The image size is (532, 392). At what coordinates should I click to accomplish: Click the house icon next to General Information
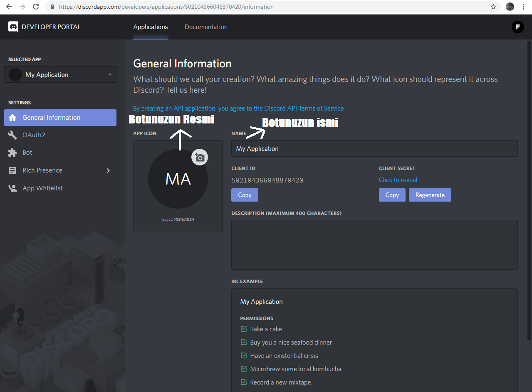point(12,118)
